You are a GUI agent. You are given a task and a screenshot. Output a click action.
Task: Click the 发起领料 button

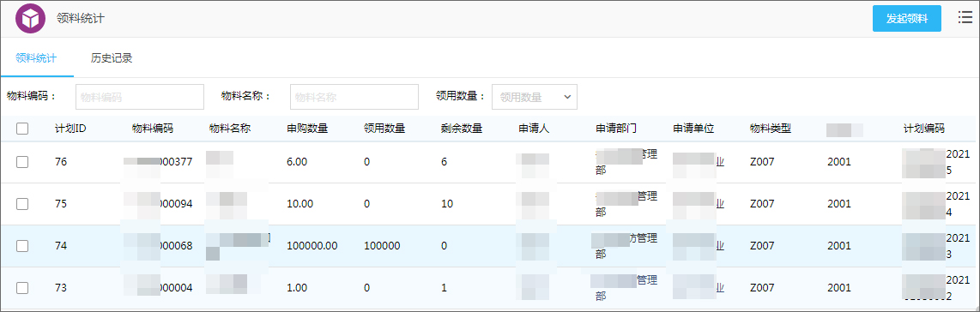[x=906, y=19]
